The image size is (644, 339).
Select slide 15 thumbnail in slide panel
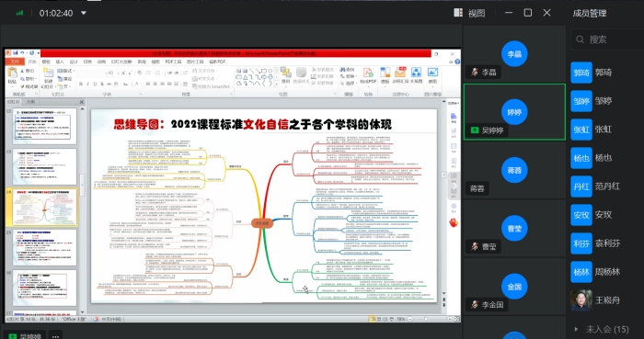coord(44,247)
